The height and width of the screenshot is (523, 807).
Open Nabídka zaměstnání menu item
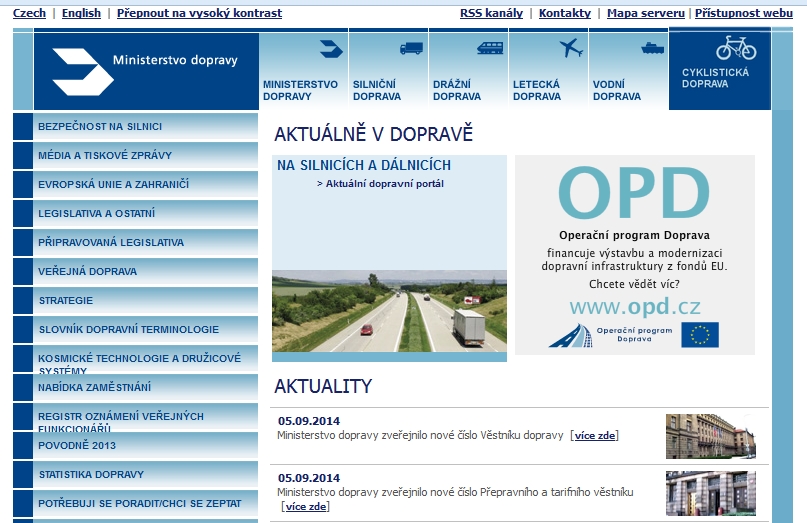coord(136,388)
